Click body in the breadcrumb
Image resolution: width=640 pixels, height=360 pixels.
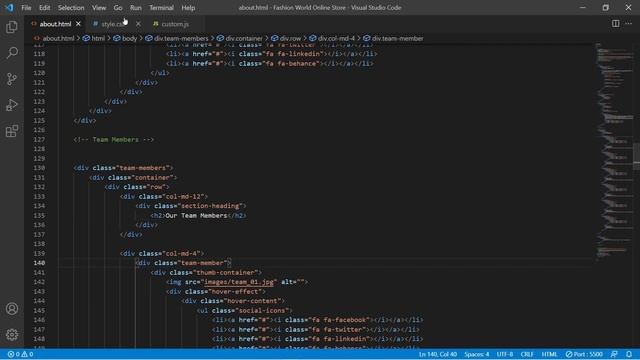click(x=129, y=38)
